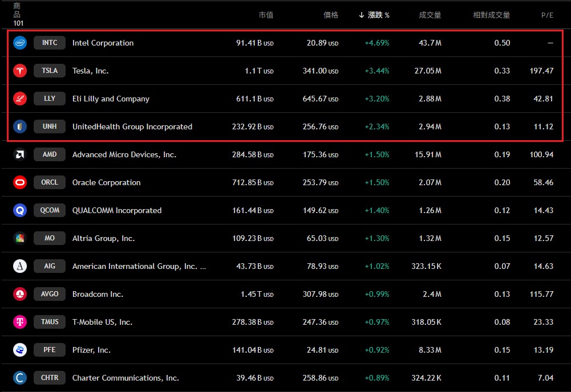Sort by the 價格 column header
Viewport: 571px width, 392px height.
[x=331, y=15]
